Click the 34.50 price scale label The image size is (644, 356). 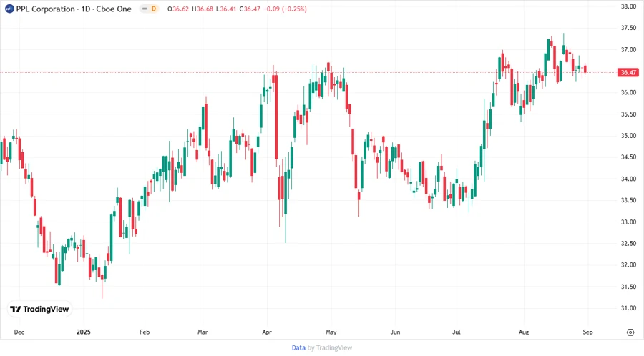628,157
